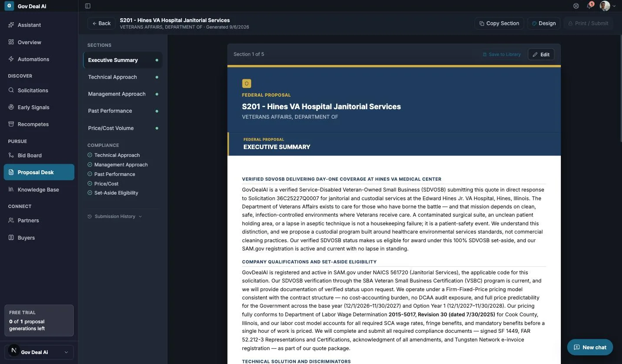Click the Bid Board icon

(x=11, y=156)
